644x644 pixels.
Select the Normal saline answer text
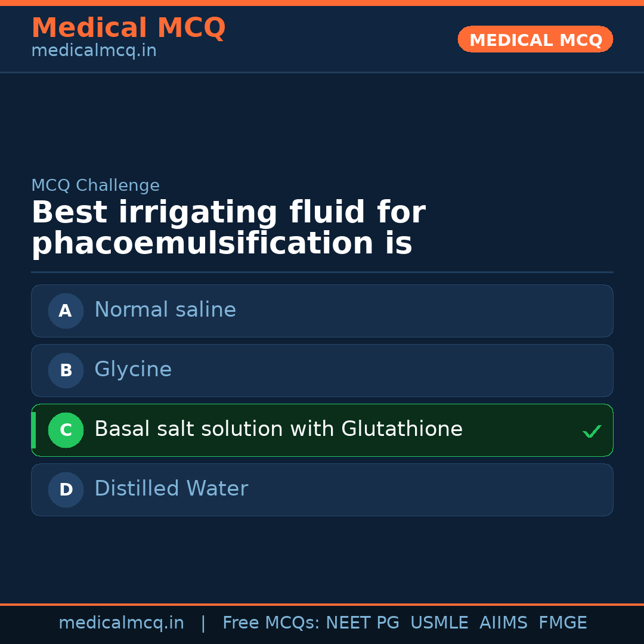point(165,310)
